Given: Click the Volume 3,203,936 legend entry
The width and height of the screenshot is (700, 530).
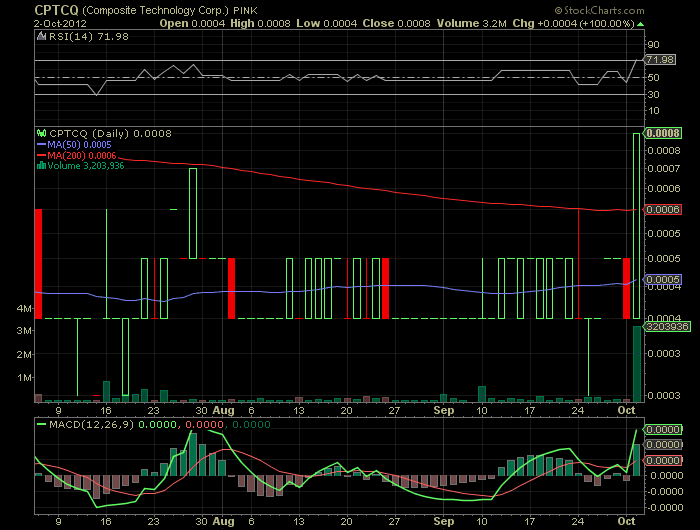Looking at the screenshot, I should click(86, 166).
